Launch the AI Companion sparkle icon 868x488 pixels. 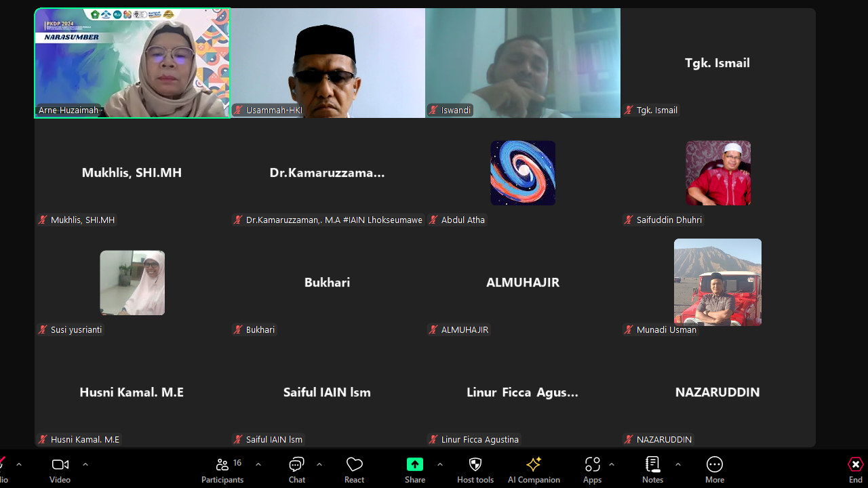[534, 464]
